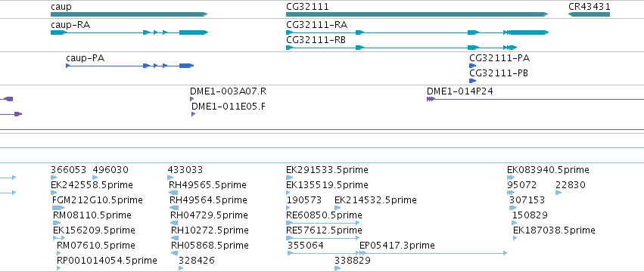Screen dimensions: 644x272
Task: Click EST label 95072
Action: pos(522,185)
